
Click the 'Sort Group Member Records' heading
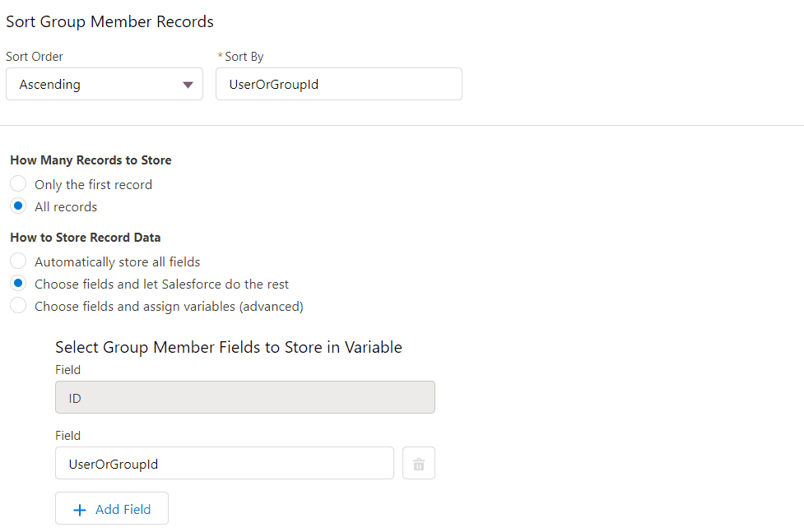point(109,22)
